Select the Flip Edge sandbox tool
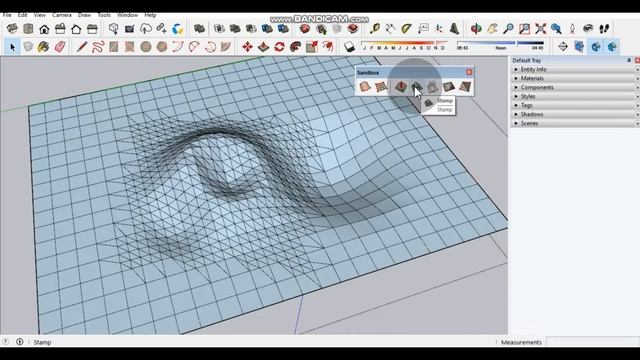 coord(465,87)
